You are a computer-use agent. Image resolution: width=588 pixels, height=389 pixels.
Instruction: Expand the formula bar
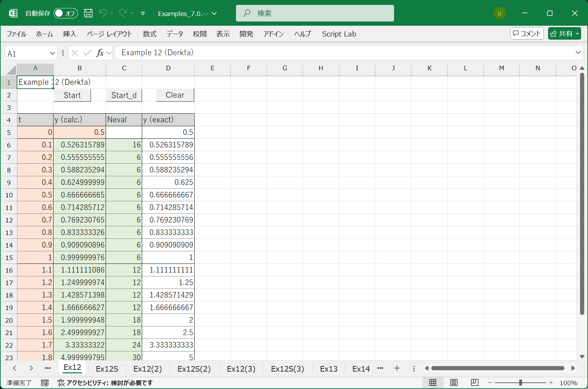[x=578, y=52]
